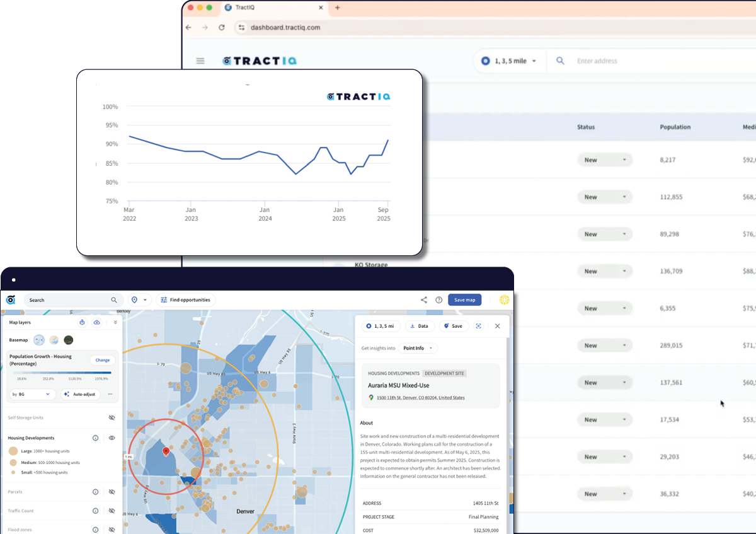Click the export icon in Map layers header
The image size is (756, 534).
(83, 322)
